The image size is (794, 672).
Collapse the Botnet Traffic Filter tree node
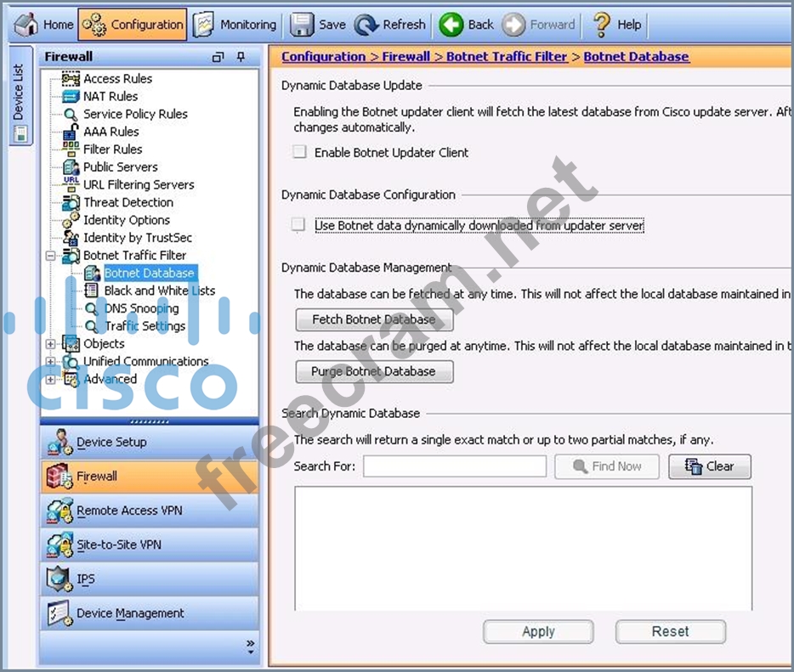[51, 256]
